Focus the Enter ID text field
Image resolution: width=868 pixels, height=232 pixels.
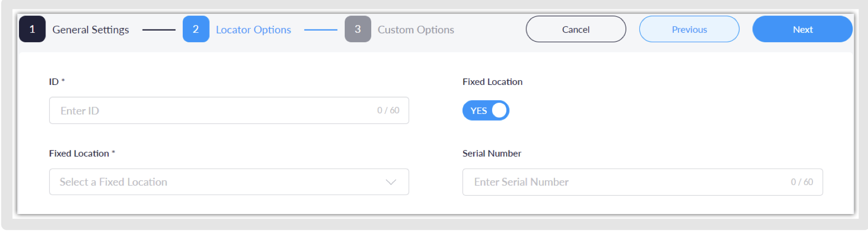(x=211, y=111)
